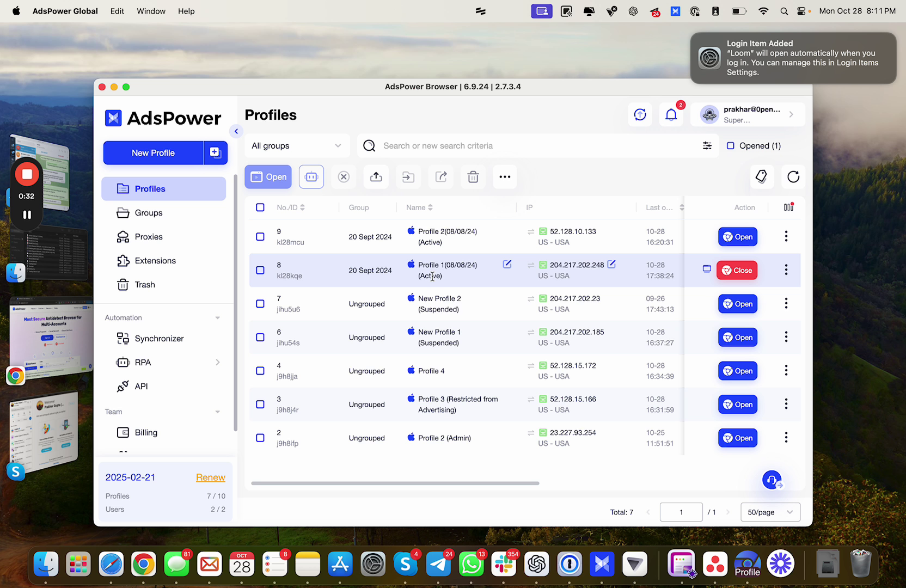Click the trash delete toolbar icon

473,177
